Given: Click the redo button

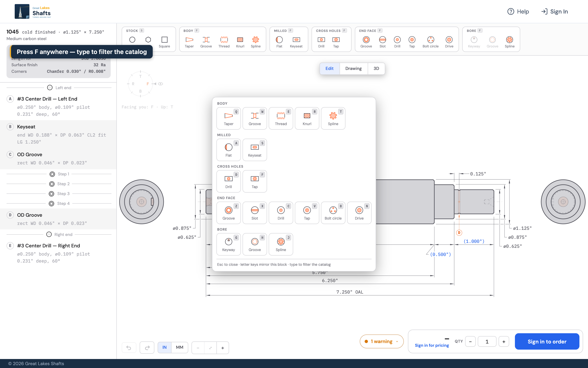Looking at the screenshot, I should (147, 348).
